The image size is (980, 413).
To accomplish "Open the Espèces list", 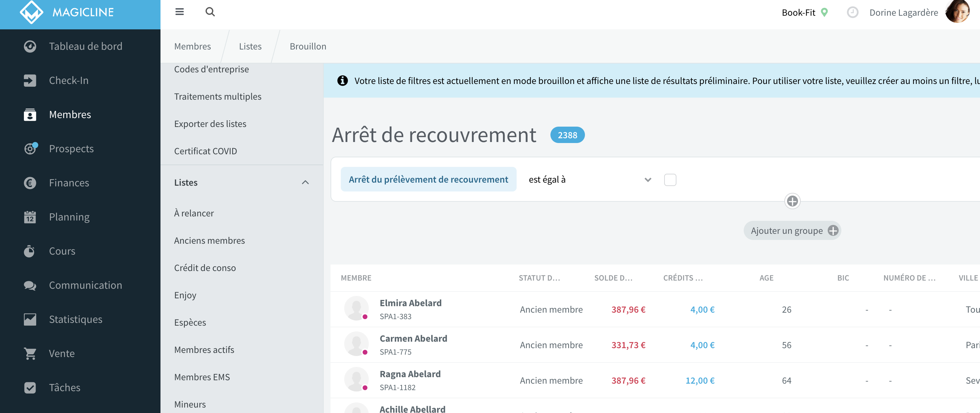I will point(190,323).
